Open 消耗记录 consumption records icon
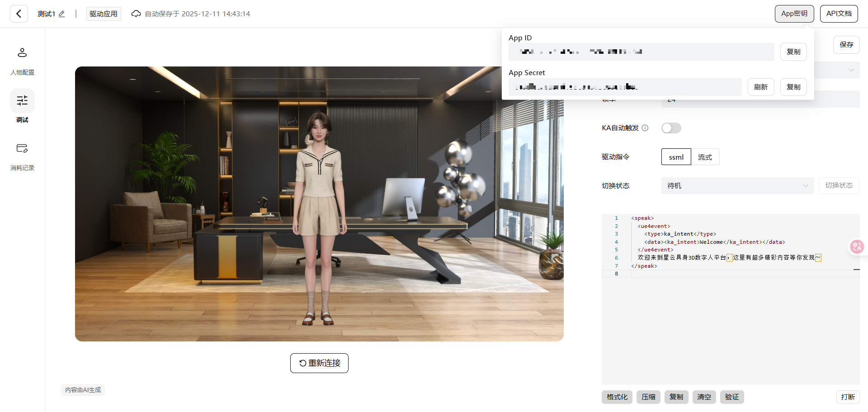The image size is (868, 412). click(22, 148)
